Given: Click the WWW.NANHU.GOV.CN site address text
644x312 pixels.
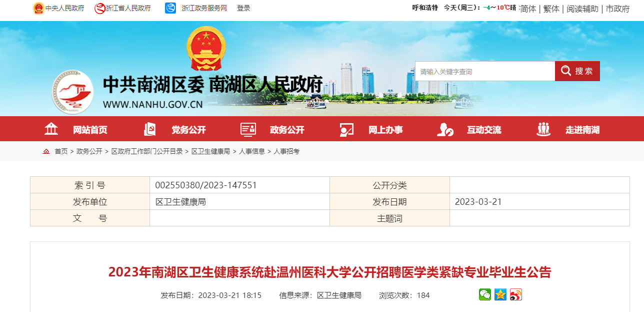Looking at the screenshot, I should pos(152,105).
